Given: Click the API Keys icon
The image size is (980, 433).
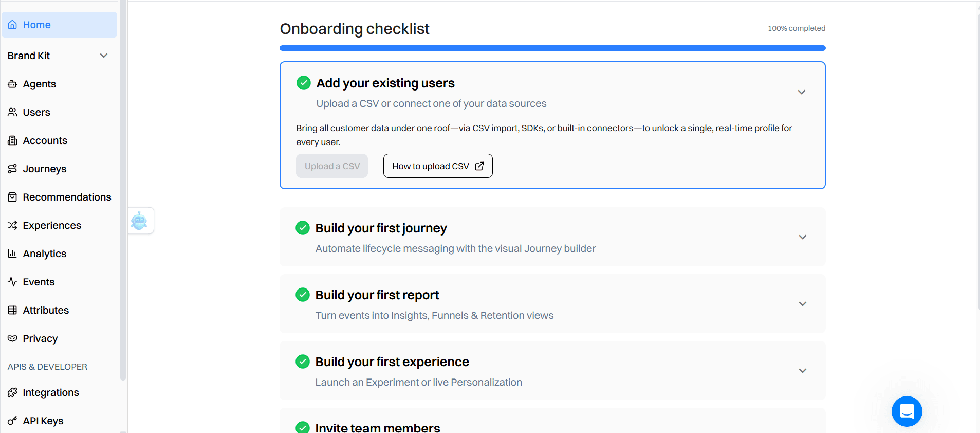Looking at the screenshot, I should point(12,421).
